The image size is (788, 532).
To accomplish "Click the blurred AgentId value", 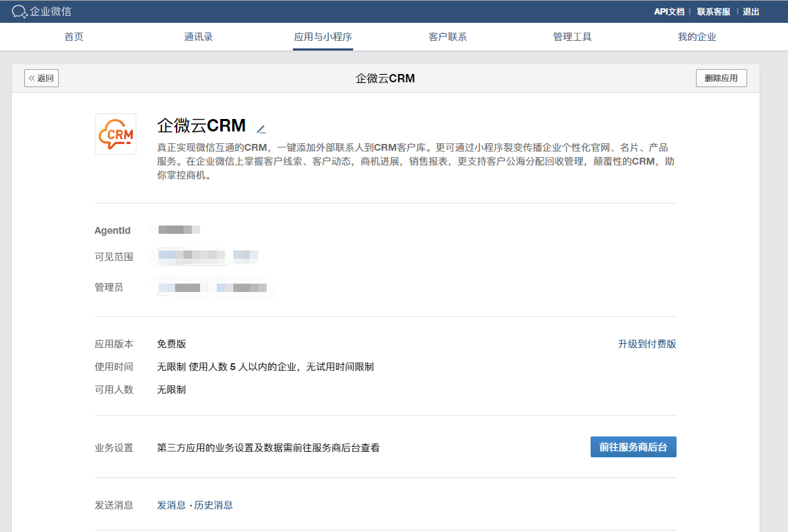I will [179, 230].
